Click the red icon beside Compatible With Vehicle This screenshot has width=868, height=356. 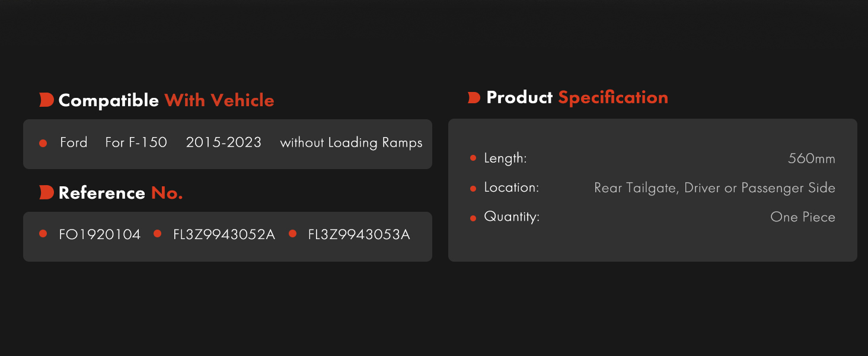click(46, 100)
